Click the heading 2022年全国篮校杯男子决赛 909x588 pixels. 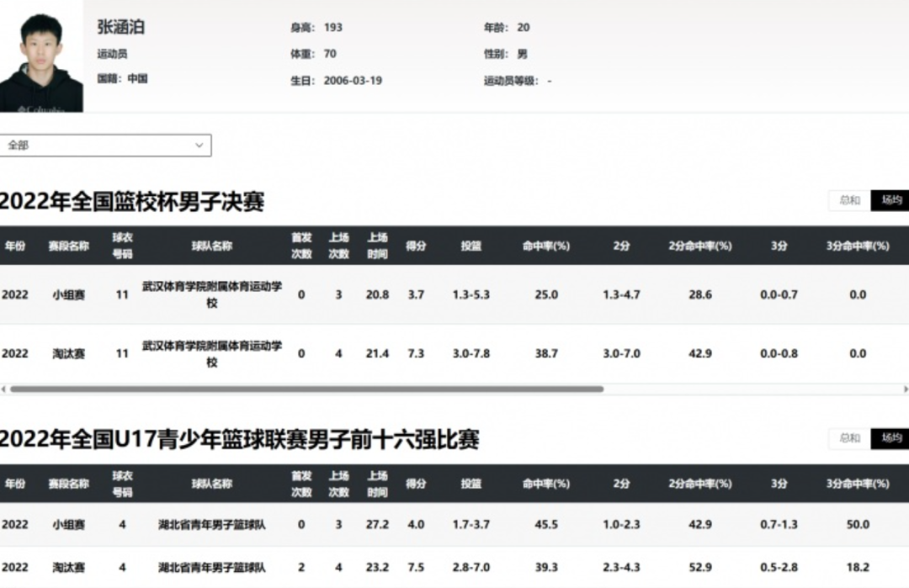(132, 202)
